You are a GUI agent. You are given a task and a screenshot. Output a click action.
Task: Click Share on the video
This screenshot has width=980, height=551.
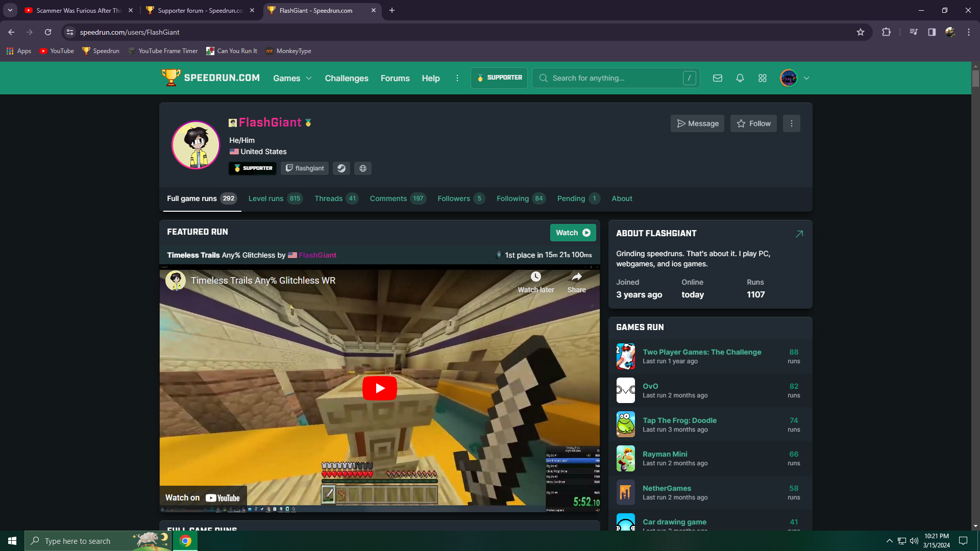click(x=577, y=282)
